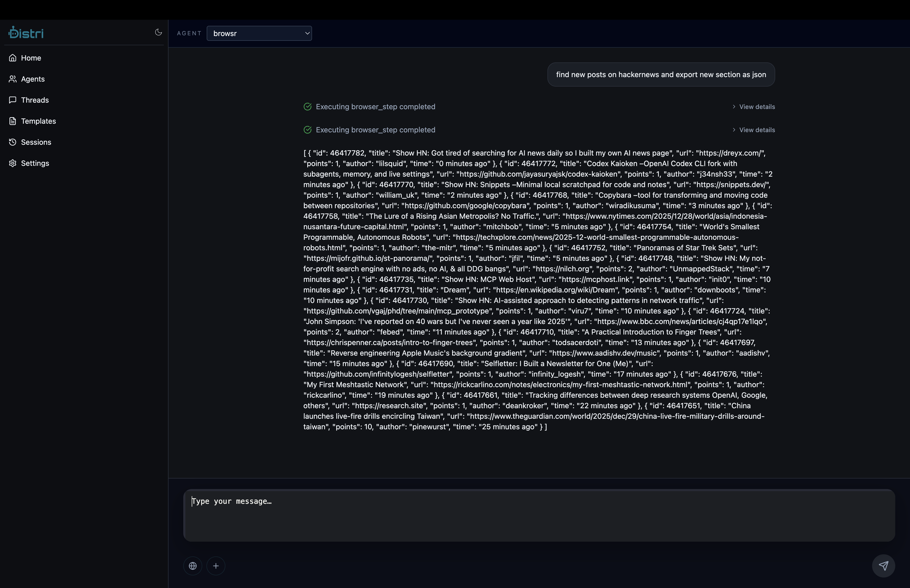Click the user's hackernews prompt bubble
Screen dimensions: 910x588
pyautogui.click(x=661, y=74)
